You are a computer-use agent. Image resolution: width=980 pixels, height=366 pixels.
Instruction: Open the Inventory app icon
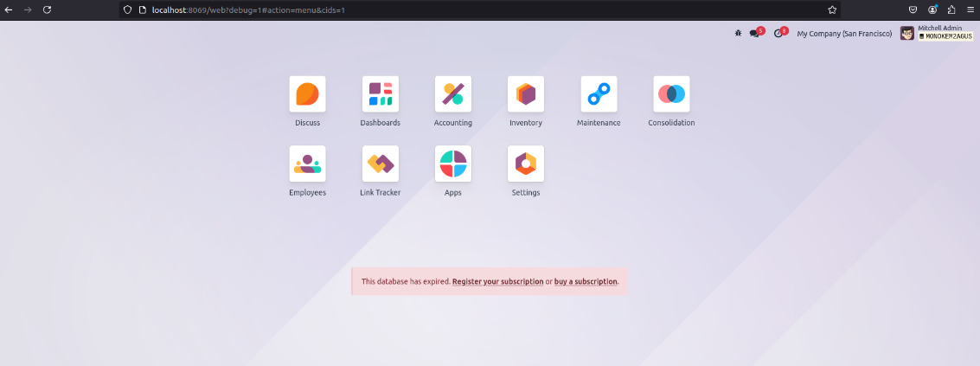(x=525, y=94)
